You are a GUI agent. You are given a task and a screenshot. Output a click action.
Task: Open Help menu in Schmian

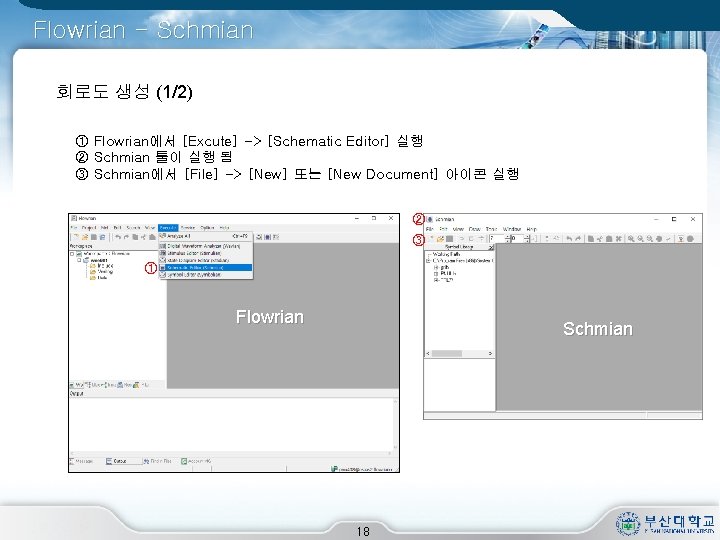(x=531, y=229)
